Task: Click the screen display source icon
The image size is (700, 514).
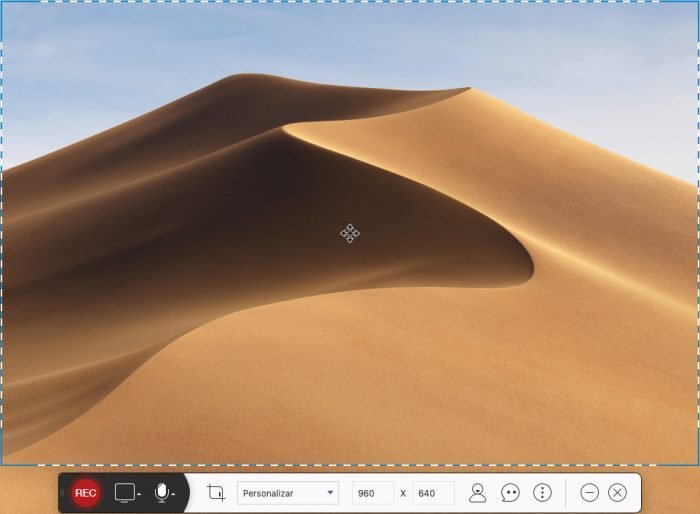Action: click(x=125, y=493)
